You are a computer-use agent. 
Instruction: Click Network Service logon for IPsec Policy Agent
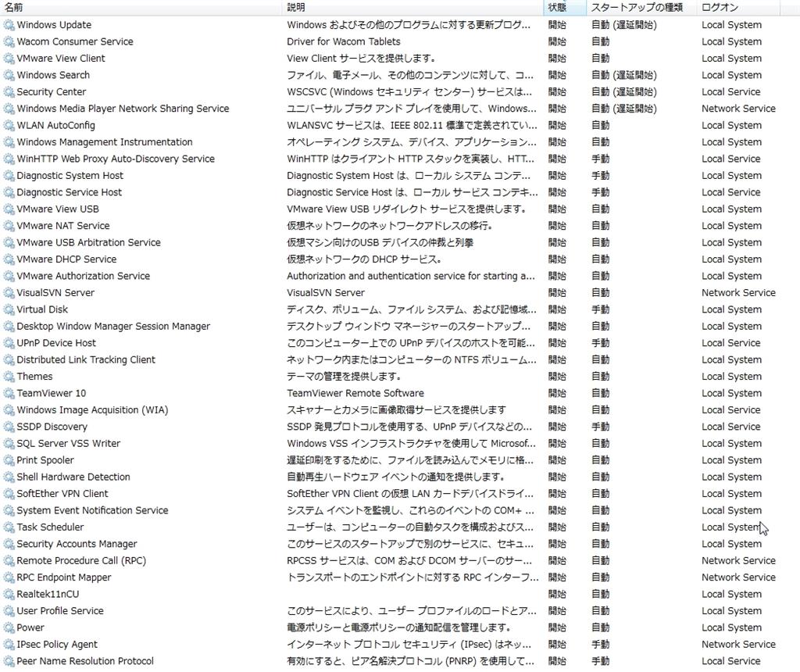click(738, 645)
